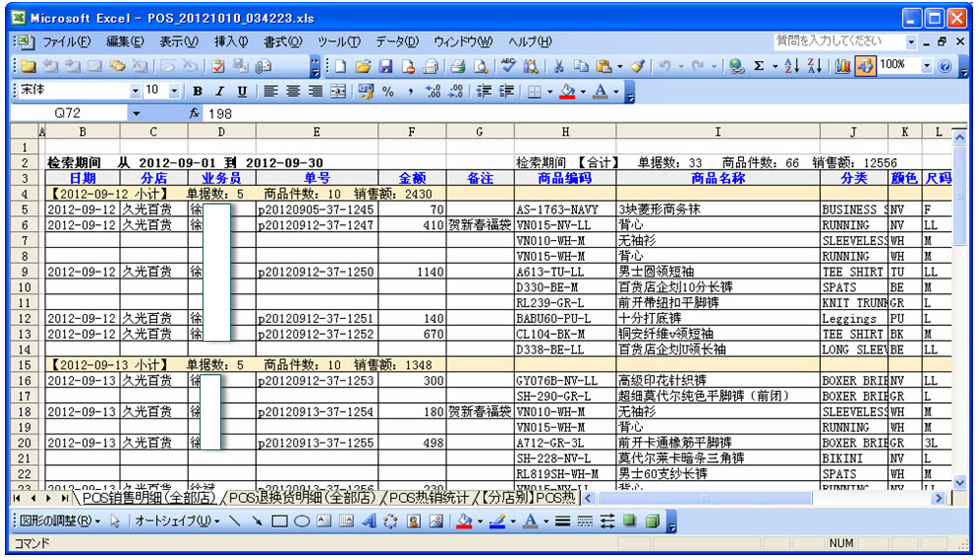Open the paste options dropdown arrow

click(x=619, y=66)
